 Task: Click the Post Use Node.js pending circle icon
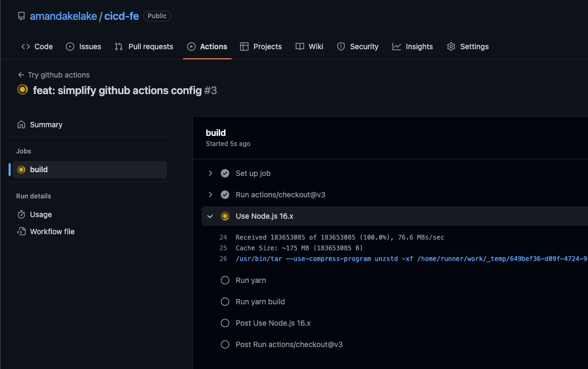point(225,323)
